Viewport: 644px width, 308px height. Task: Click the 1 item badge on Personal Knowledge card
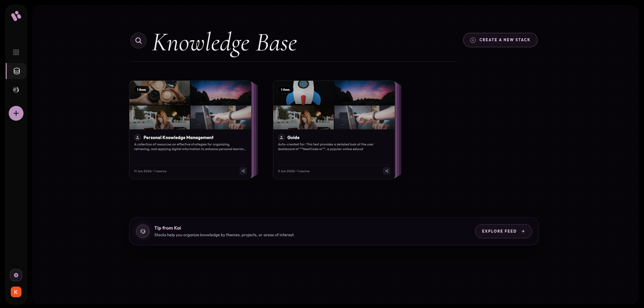pos(142,89)
